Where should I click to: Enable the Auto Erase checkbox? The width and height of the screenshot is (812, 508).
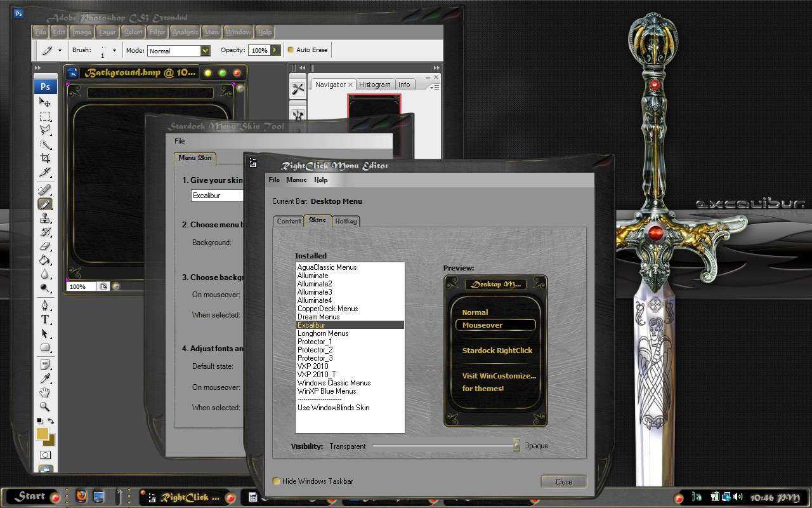(291, 50)
